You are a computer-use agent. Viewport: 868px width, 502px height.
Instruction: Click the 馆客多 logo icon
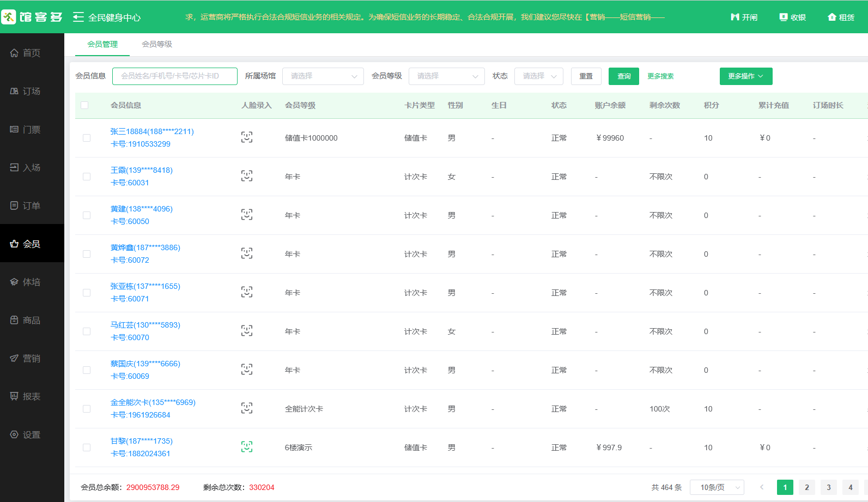point(9,17)
